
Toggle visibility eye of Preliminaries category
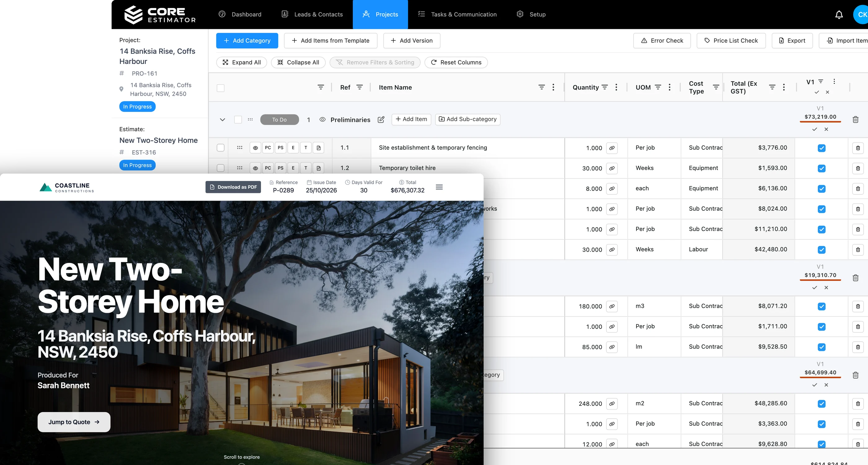(322, 120)
